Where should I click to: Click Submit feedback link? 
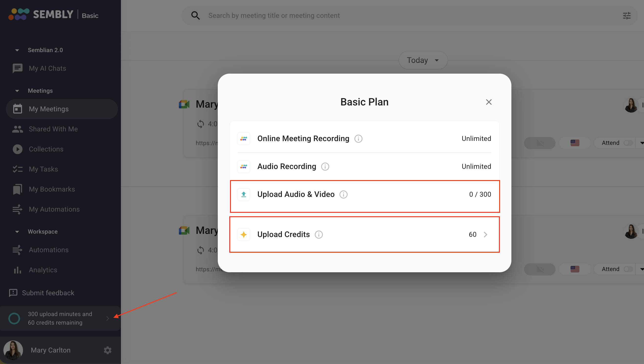(x=48, y=293)
